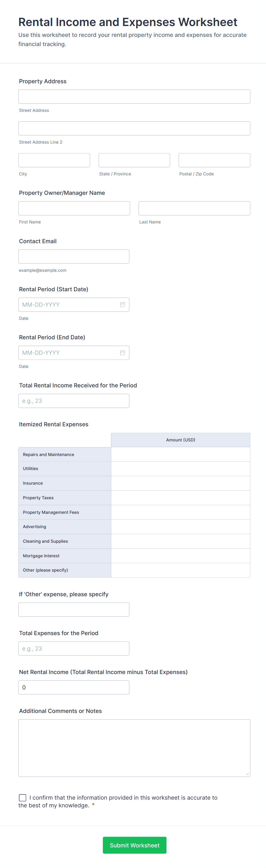266x868 pixels.
Task: Click the Postal / Zip Code field
Action: pyautogui.click(x=214, y=160)
